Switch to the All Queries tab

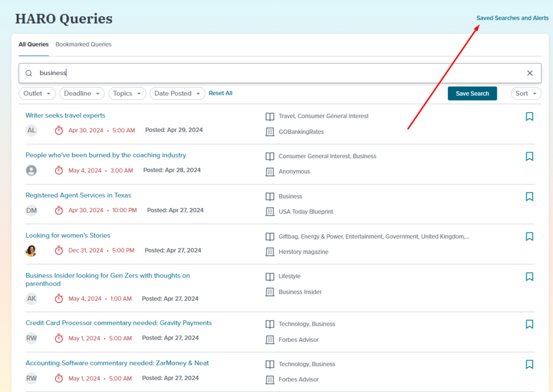33,44
